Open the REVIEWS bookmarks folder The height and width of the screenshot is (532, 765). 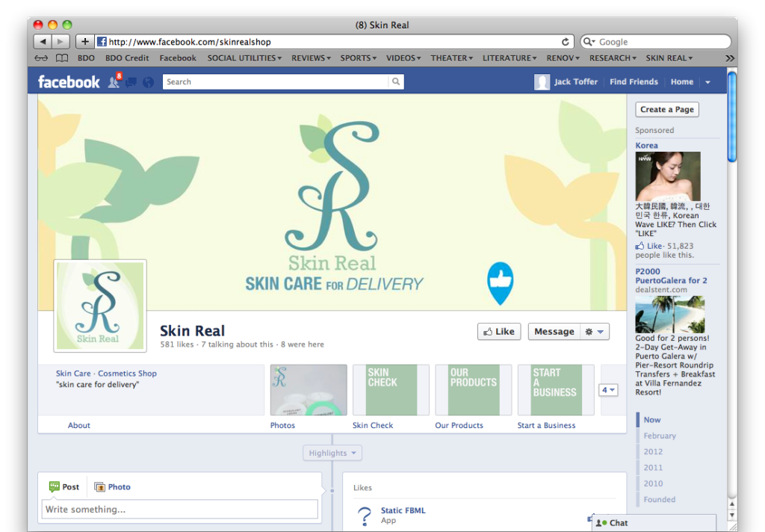tap(311, 58)
